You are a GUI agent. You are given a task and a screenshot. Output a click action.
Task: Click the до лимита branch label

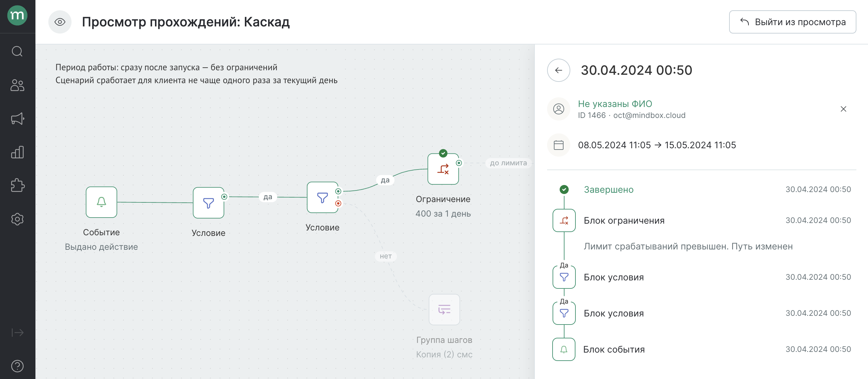508,163
